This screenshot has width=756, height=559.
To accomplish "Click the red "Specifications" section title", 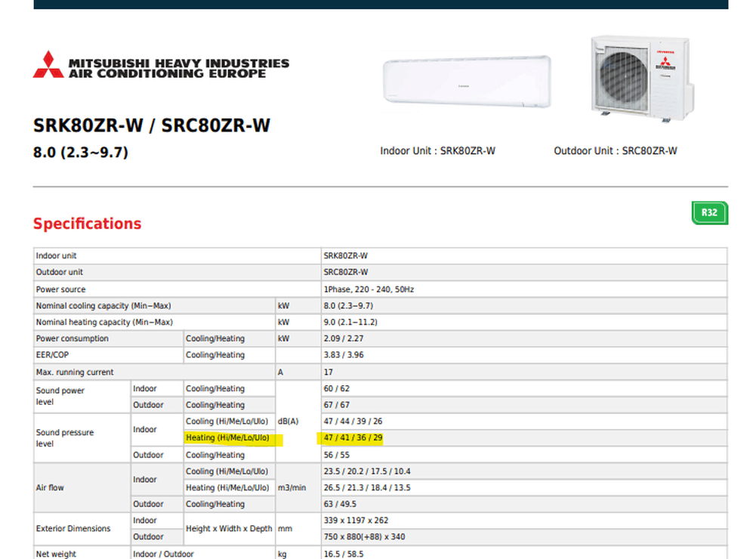I will coord(88,224).
